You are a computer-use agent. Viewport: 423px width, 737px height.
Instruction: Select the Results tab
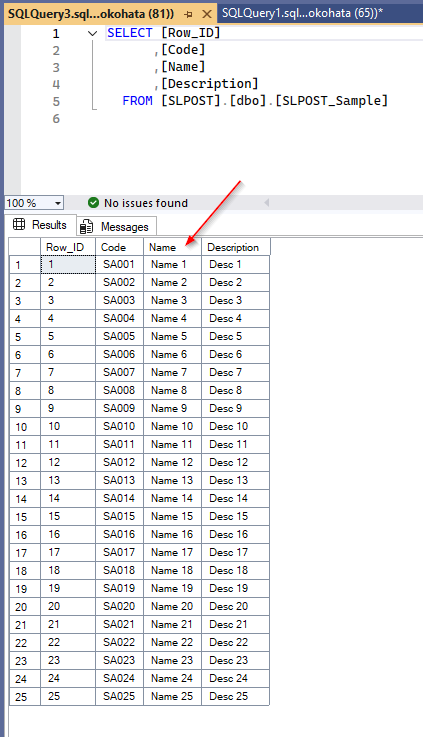coord(40,225)
